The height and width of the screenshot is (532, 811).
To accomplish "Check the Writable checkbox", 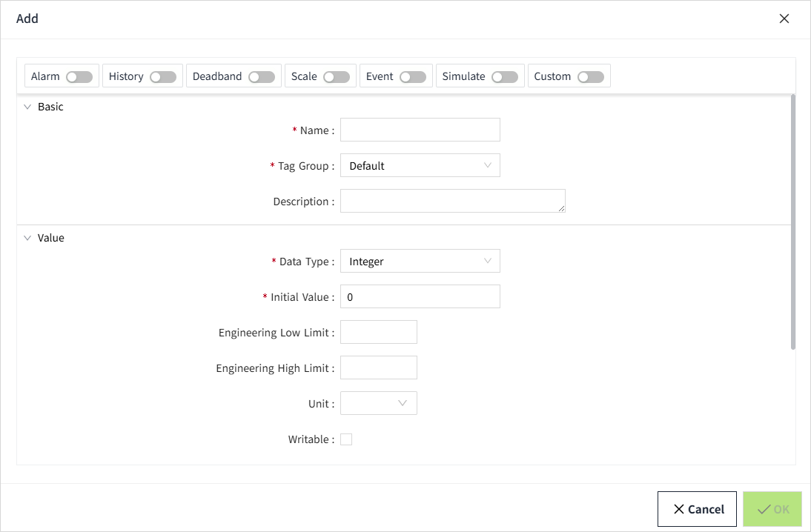I will (346, 439).
